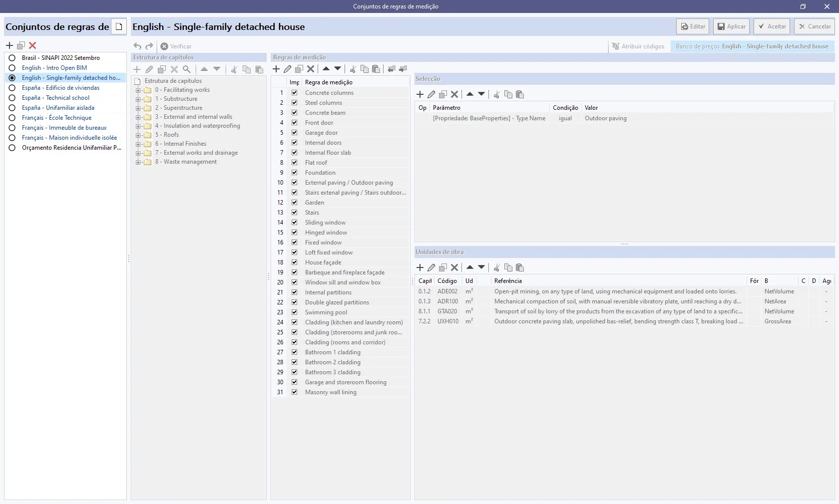Image resolution: width=839 pixels, height=504 pixels.
Task: Delete work unit with X in Unidades de obra toolbar
Action: click(454, 267)
